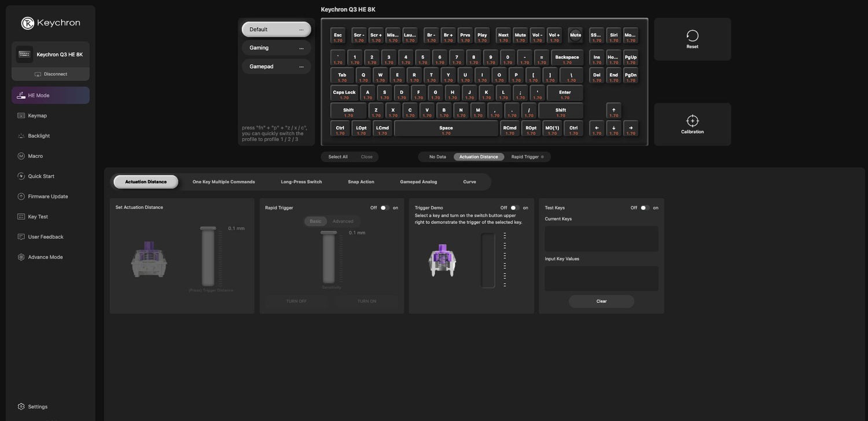Turn on the Test Keys switch
The height and width of the screenshot is (421, 868).
point(644,208)
